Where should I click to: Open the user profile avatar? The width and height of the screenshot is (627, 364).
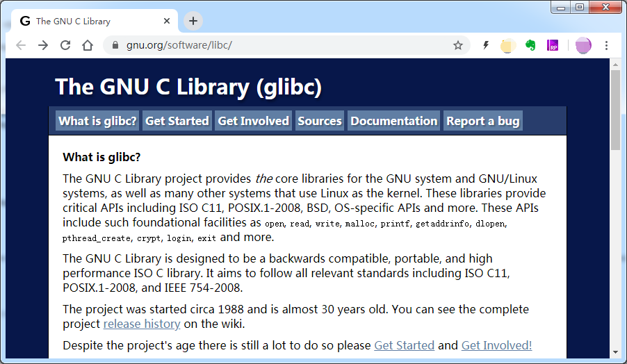coord(583,46)
